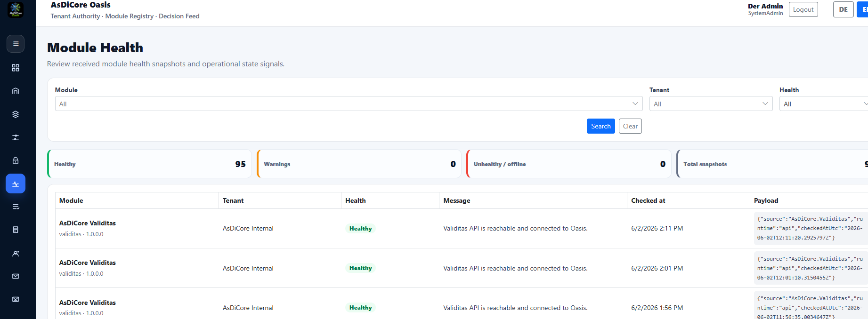Click the timestamp 6/2/2026 2:11 PM

657,228
